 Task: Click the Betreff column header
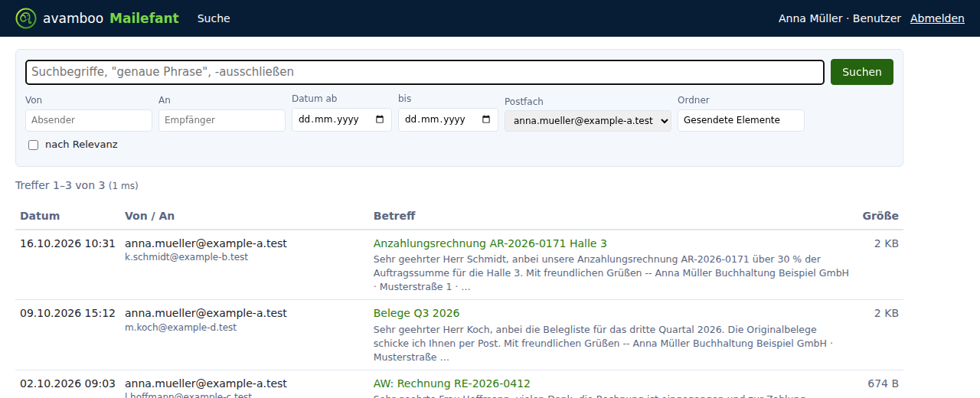(x=394, y=216)
